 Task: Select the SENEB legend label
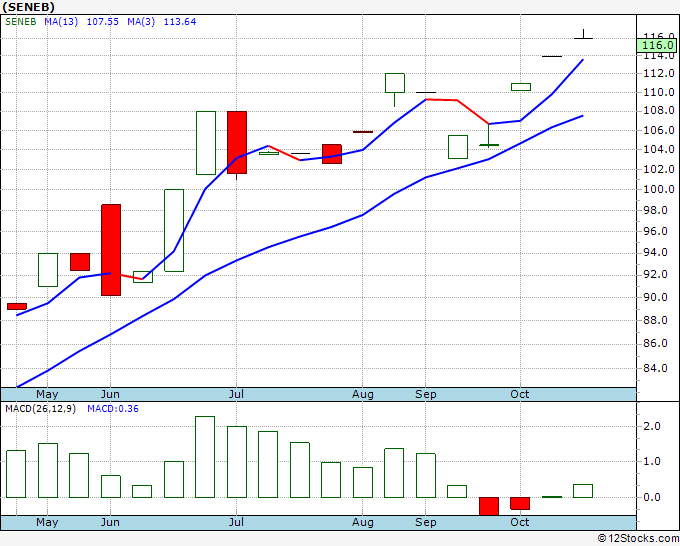[x=20, y=22]
